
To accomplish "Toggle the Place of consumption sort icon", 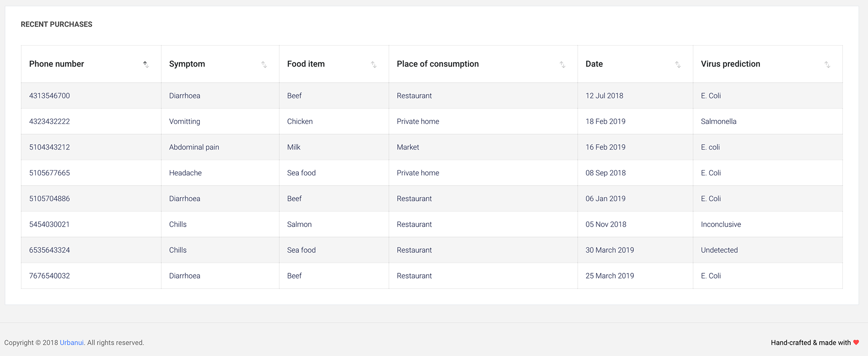I will (562, 64).
